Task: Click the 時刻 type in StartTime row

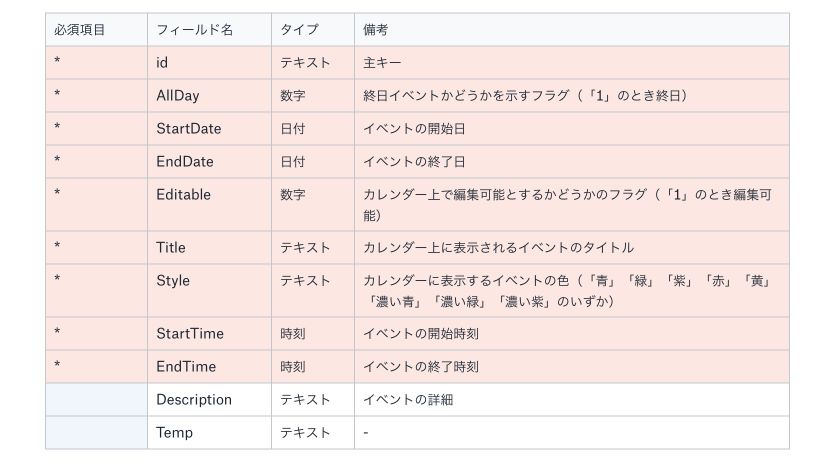Action: coord(293,334)
